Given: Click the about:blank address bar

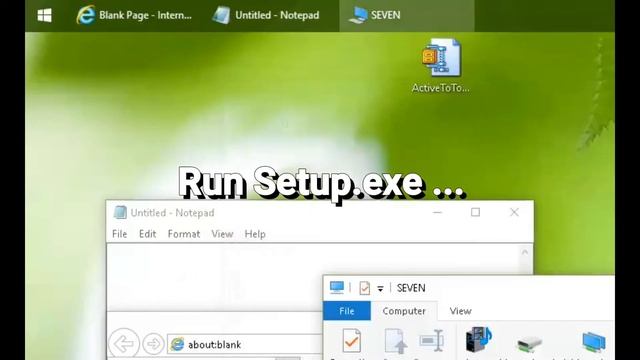Looking at the screenshot, I should (x=245, y=344).
